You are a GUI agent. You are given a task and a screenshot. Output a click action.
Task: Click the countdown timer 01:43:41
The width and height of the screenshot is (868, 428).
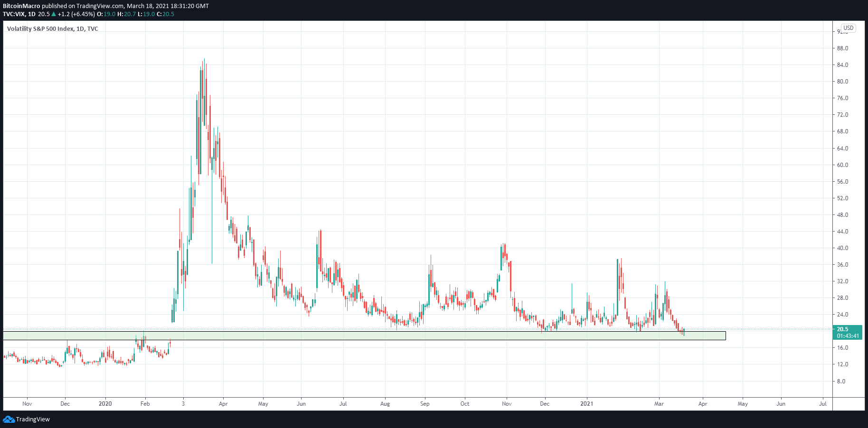[848, 336]
